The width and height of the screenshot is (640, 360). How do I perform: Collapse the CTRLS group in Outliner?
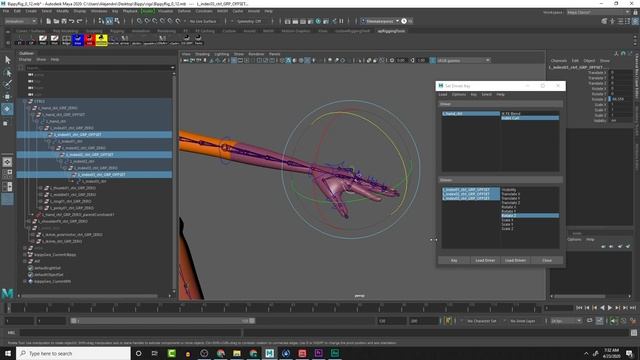(x=25, y=101)
